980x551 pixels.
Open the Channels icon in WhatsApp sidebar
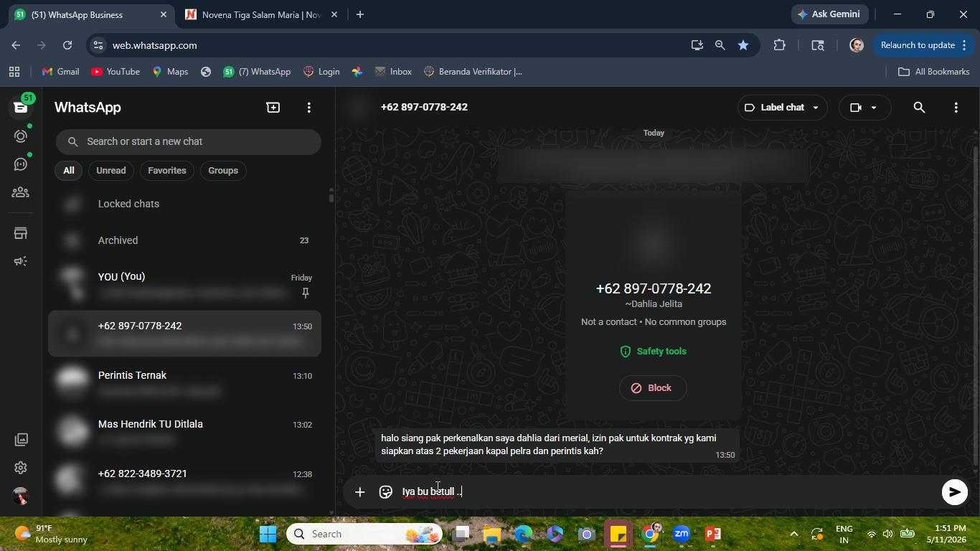coord(20,164)
